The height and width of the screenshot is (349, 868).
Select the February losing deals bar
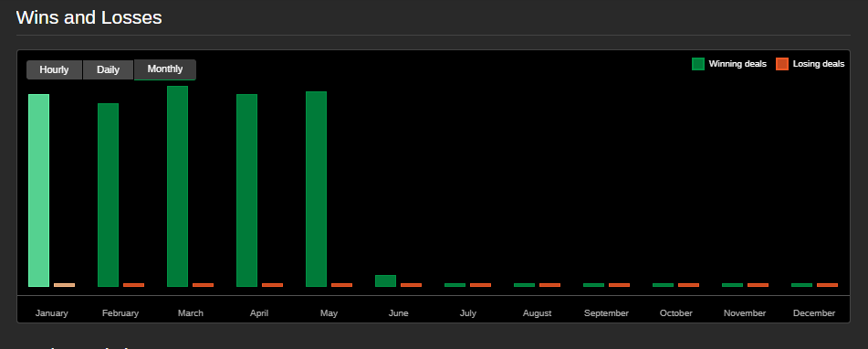click(133, 285)
